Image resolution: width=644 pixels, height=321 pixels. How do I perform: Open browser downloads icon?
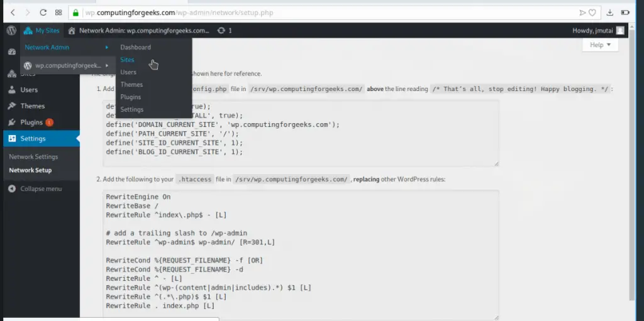[x=609, y=12]
